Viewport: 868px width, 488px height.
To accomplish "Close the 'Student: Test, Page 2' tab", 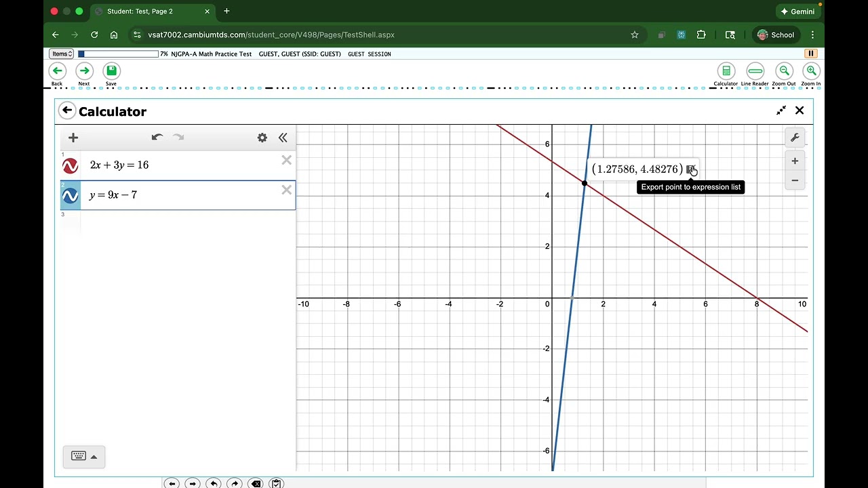I will (x=205, y=11).
